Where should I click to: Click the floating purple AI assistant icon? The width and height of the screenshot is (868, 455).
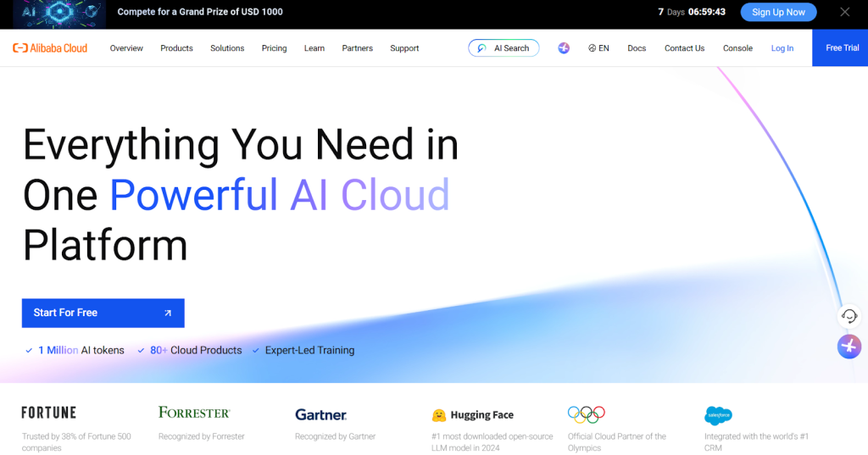pos(849,347)
